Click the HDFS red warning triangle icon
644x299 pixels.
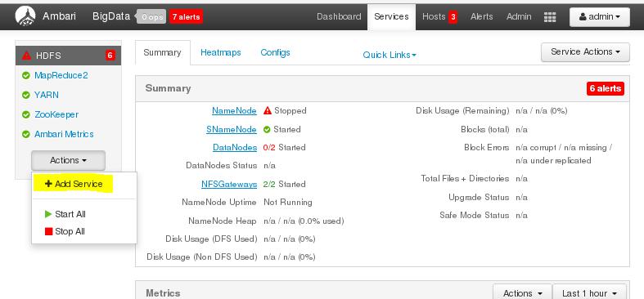26,56
